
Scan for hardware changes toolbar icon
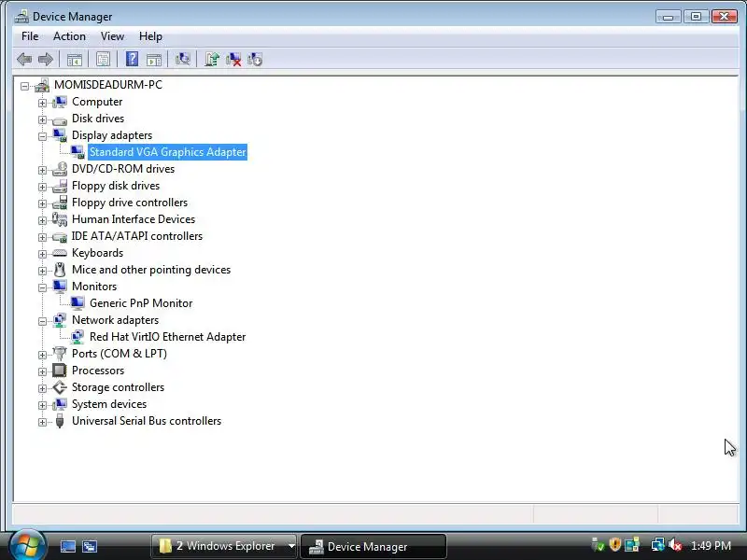click(x=182, y=59)
